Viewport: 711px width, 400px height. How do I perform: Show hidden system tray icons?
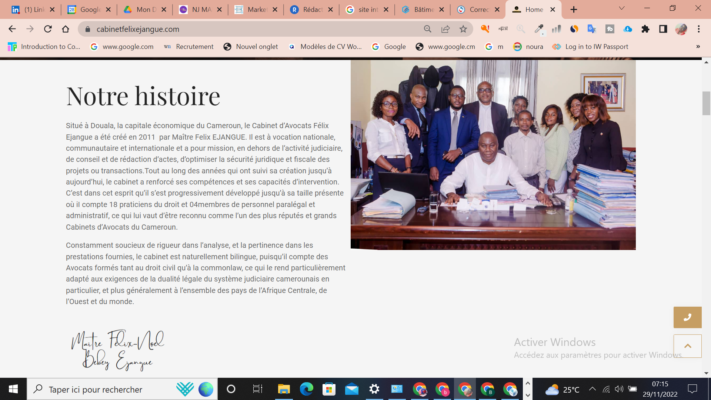592,389
